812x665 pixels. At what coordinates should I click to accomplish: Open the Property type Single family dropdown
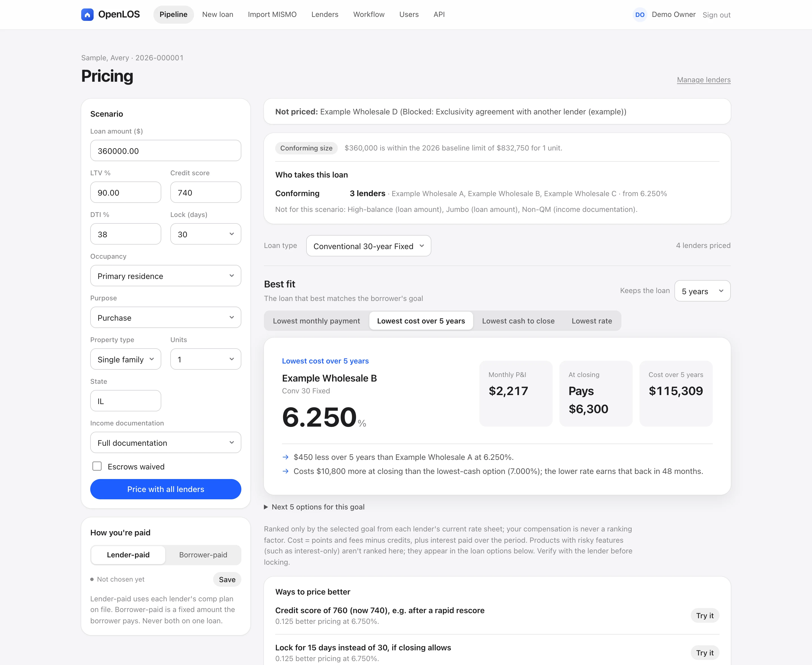click(x=126, y=359)
